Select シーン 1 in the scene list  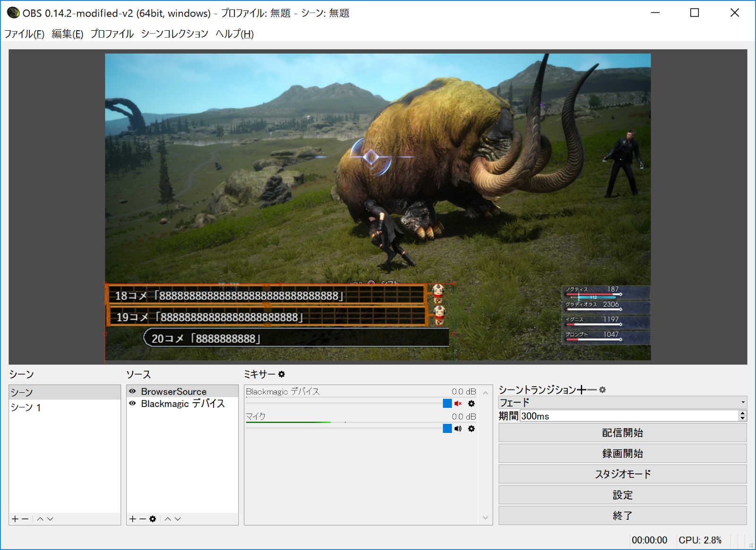coord(65,407)
